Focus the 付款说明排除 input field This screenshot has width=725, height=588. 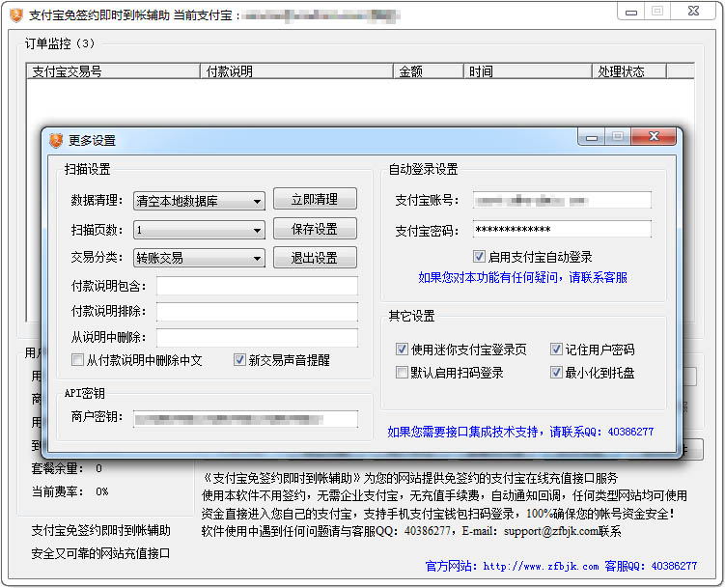click(x=257, y=312)
